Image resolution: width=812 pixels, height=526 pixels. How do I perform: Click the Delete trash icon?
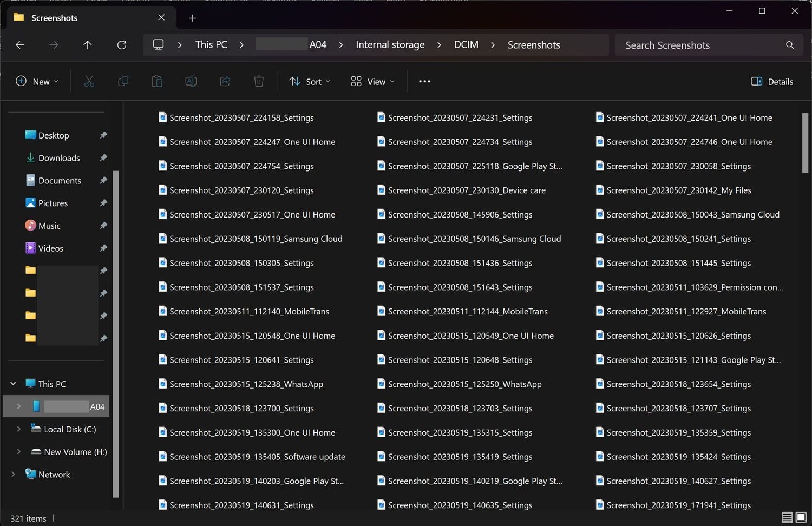tap(259, 82)
